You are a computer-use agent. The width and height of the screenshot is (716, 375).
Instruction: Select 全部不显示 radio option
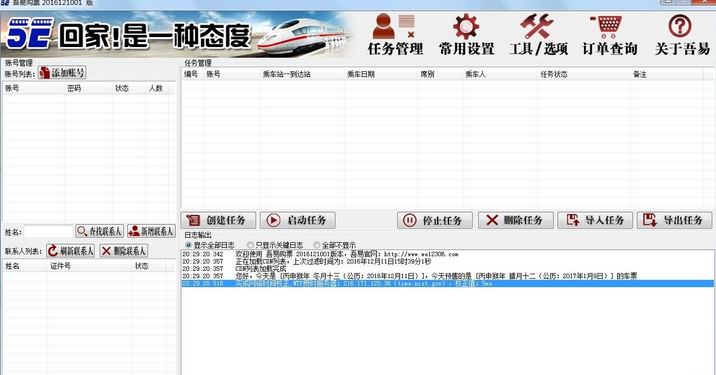334,245
